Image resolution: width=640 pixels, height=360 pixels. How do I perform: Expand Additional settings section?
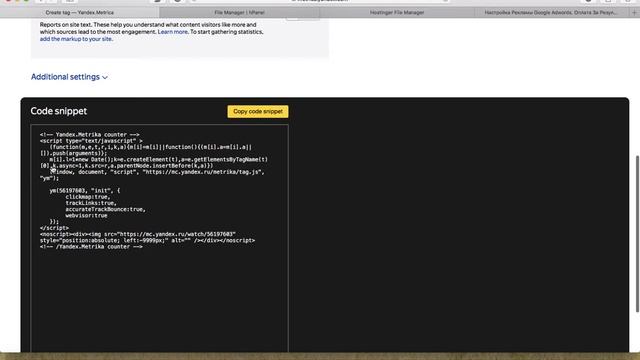[69, 77]
